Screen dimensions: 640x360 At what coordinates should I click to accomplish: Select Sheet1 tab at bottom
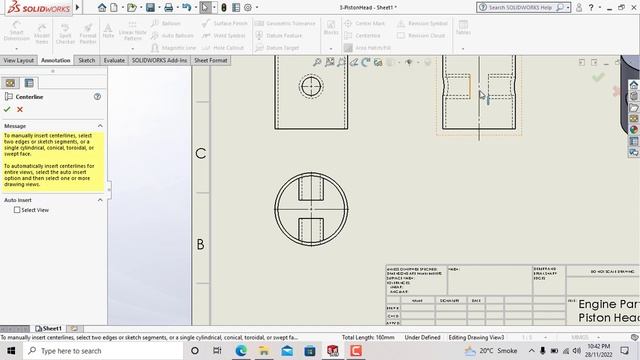[x=48, y=328]
